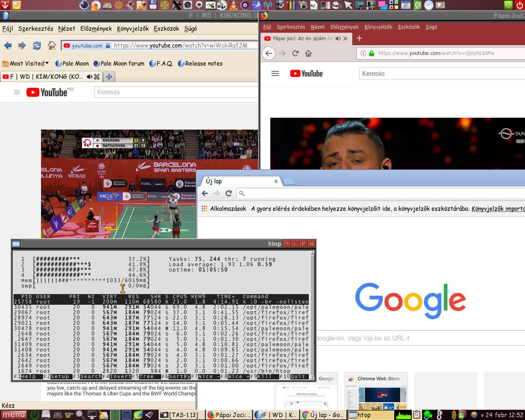Play badminton video in Pale Moon
Image resolution: width=525 pixels, height=420 pixels.
149,184
